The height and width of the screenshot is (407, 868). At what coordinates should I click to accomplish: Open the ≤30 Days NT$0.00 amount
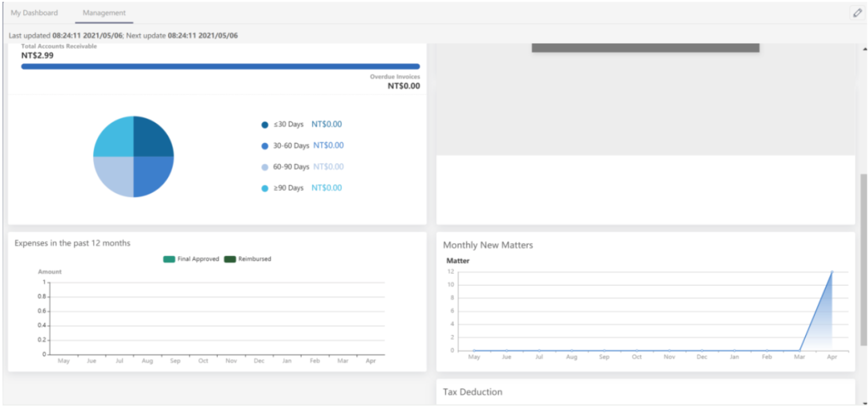point(326,124)
